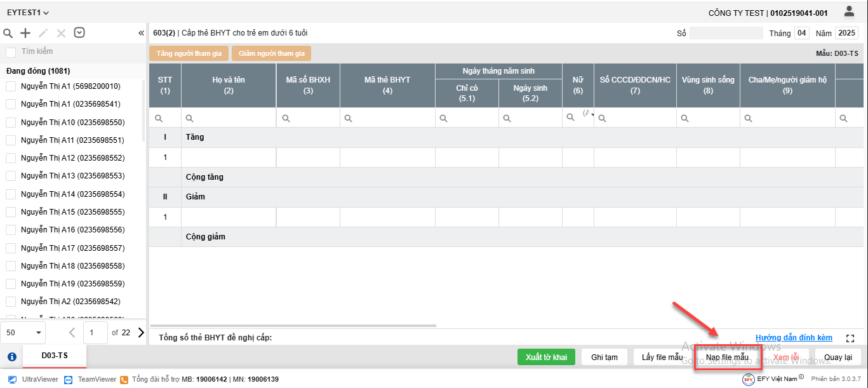Switch to the D03-TS tab
Viewport: 868px width, 388px height.
(x=55, y=356)
